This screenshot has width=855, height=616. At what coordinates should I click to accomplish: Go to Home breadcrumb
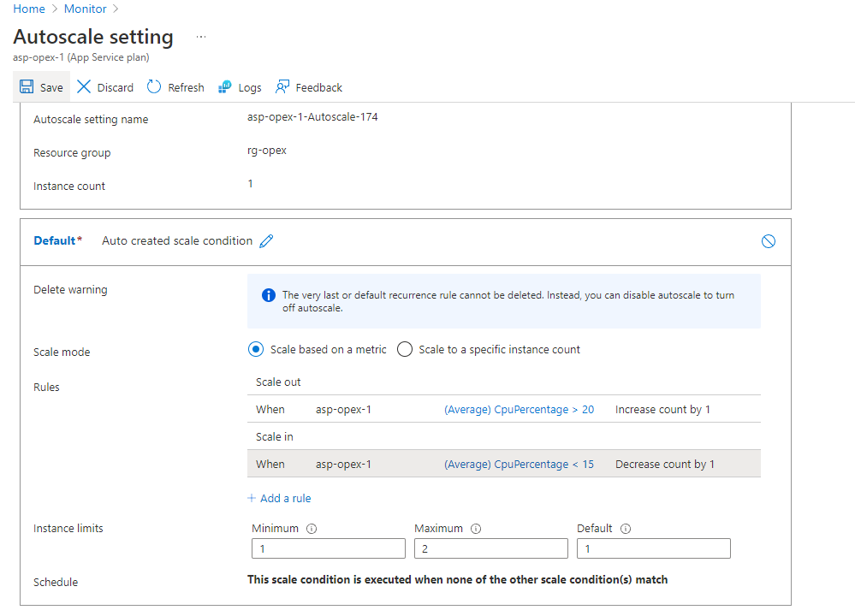tap(29, 9)
